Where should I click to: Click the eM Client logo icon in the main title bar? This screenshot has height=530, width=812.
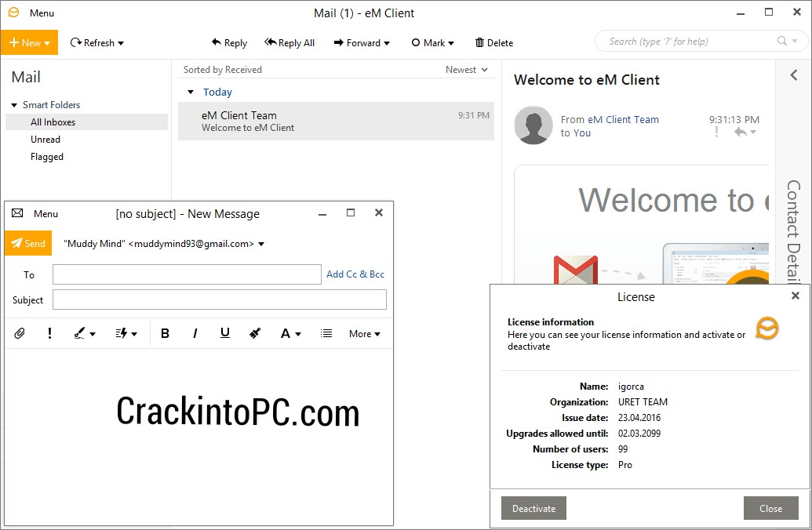13,13
